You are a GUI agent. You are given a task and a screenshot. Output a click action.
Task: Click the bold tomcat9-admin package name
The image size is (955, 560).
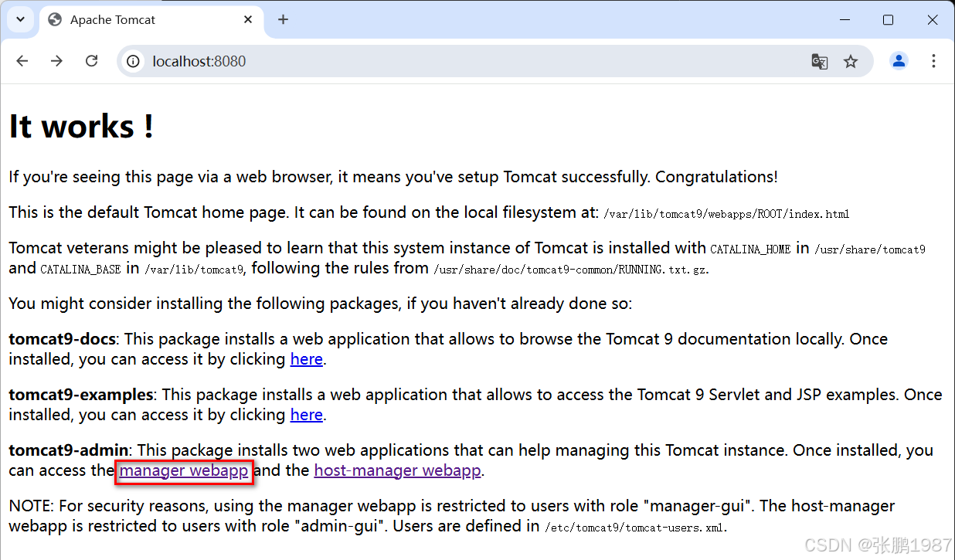(x=69, y=450)
